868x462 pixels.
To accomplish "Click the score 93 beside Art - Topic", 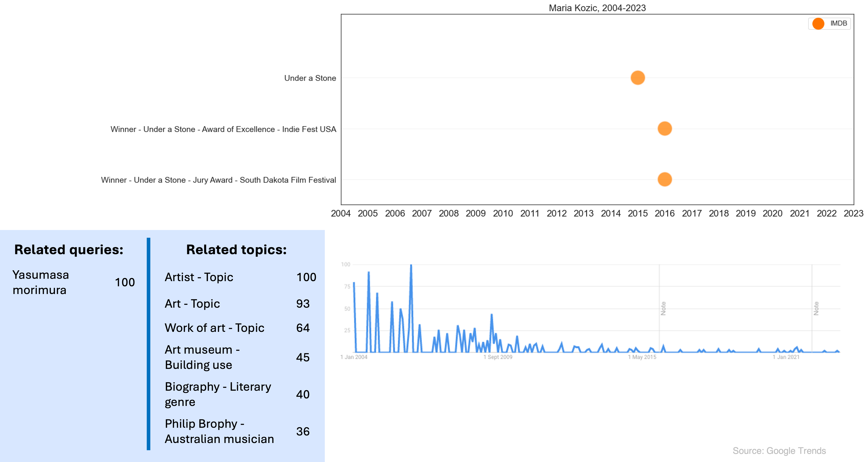I will pyautogui.click(x=303, y=304).
